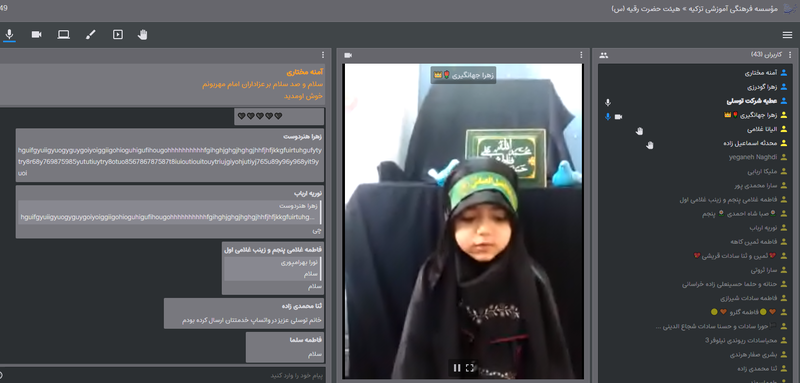The image size is (800, 383).
Task: Expand the video to fullscreen
Action: [470, 368]
